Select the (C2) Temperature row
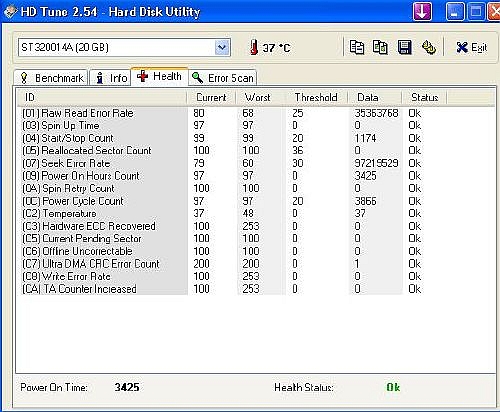The width and height of the screenshot is (500, 412). pyautogui.click(x=222, y=213)
